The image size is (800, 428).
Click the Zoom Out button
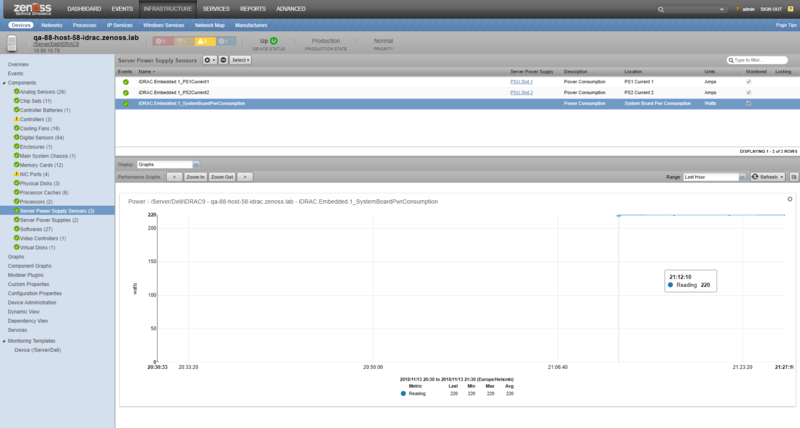pos(222,177)
